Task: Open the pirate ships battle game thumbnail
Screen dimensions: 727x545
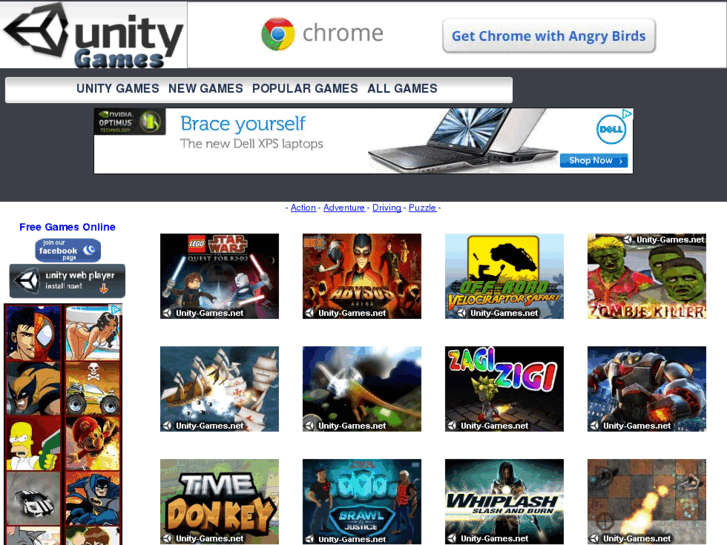Action: point(219,389)
